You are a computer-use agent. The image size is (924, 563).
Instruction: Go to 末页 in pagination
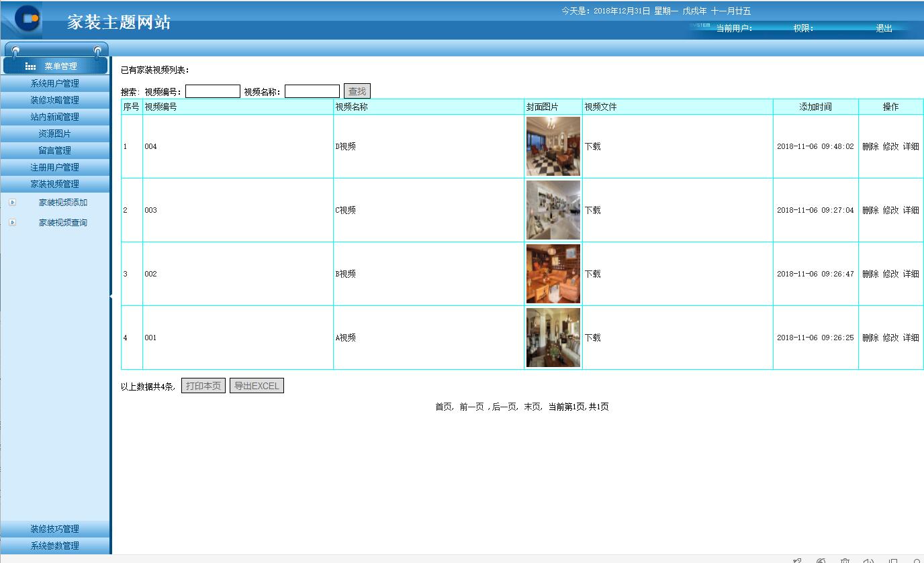click(x=532, y=407)
